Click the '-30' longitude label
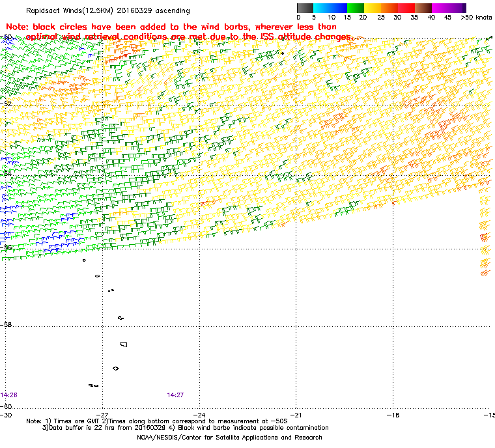The image size is (495, 448). point(6,415)
